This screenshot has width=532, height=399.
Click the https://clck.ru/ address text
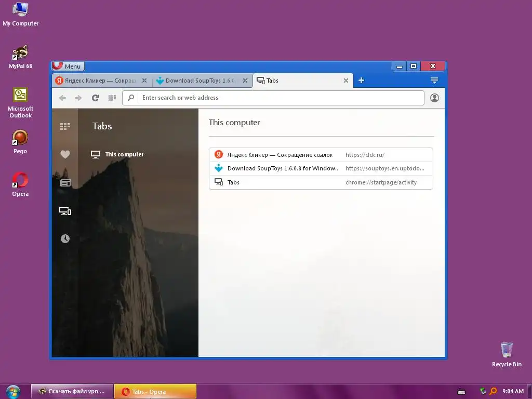(365, 155)
